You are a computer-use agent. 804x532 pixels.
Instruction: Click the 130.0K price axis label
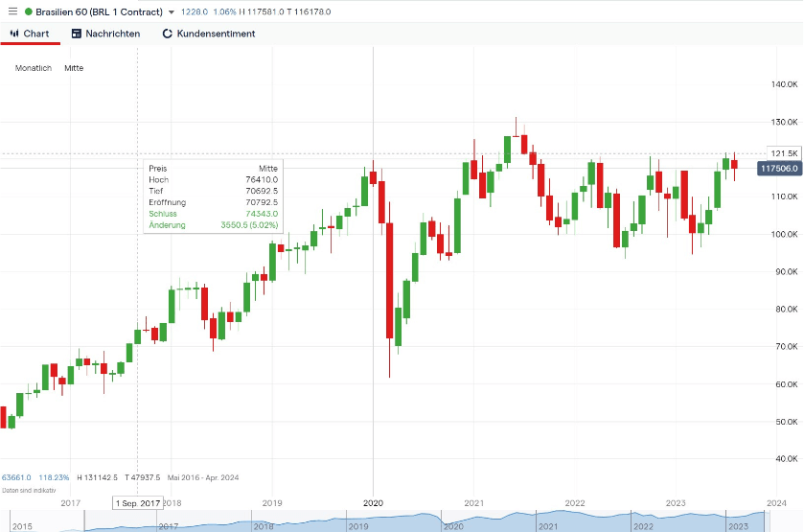coord(785,122)
